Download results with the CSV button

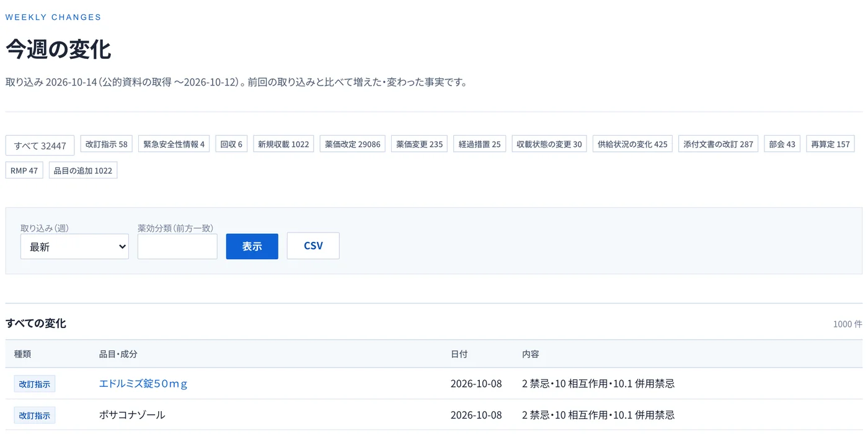[313, 246]
